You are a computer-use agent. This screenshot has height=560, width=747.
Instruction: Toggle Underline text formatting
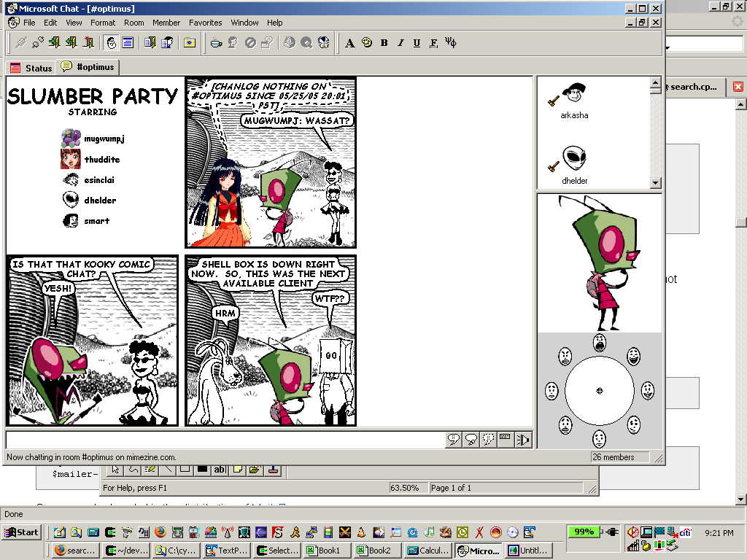(x=417, y=43)
